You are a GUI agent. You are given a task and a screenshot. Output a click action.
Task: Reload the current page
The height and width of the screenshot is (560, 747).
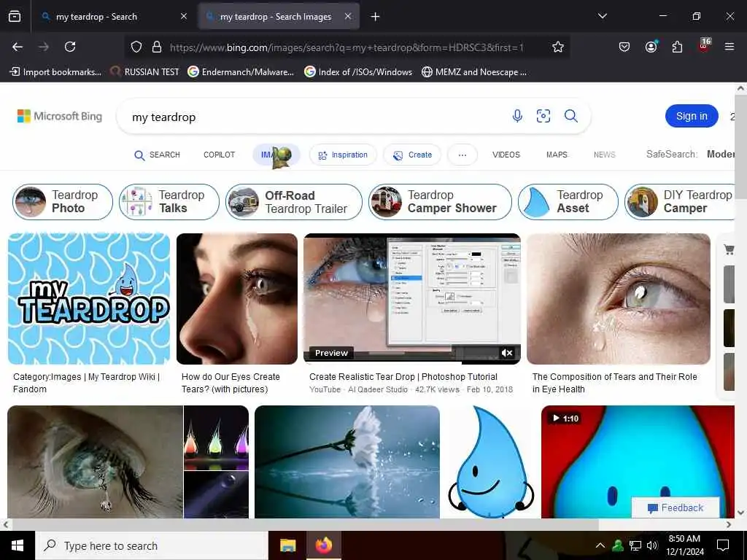[x=70, y=47]
